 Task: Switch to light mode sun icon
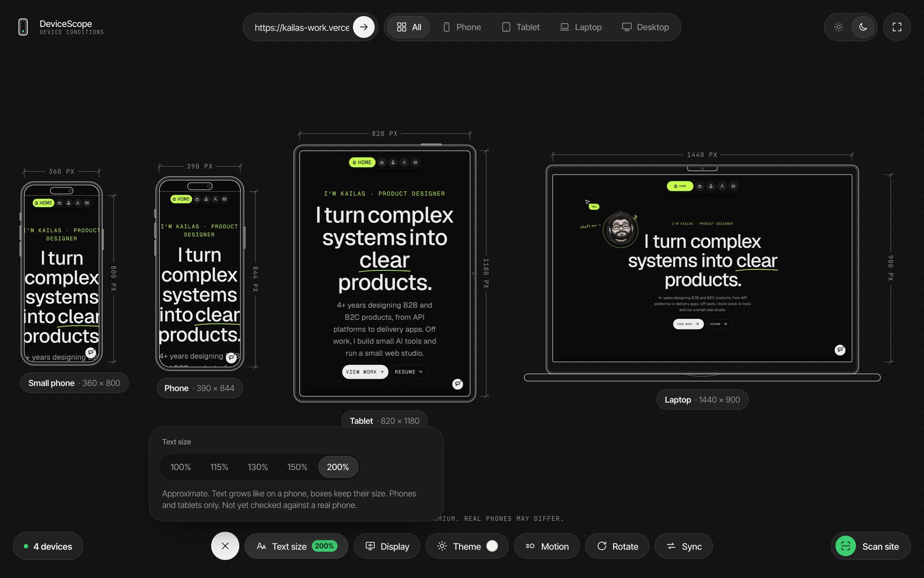838,27
